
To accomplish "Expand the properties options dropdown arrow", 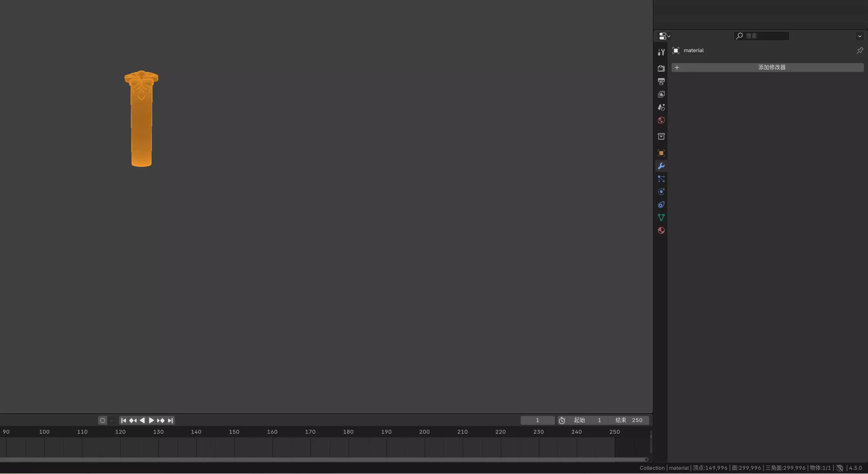I will (860, 36).
